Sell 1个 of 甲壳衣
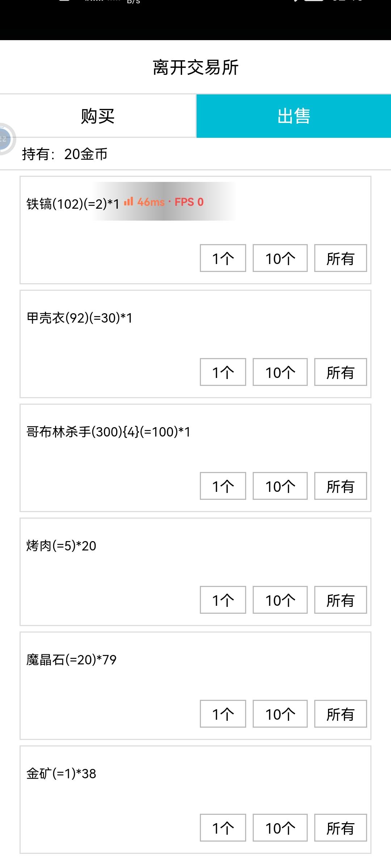This screenshot has height=868, width=391. (x=223, y=372)
